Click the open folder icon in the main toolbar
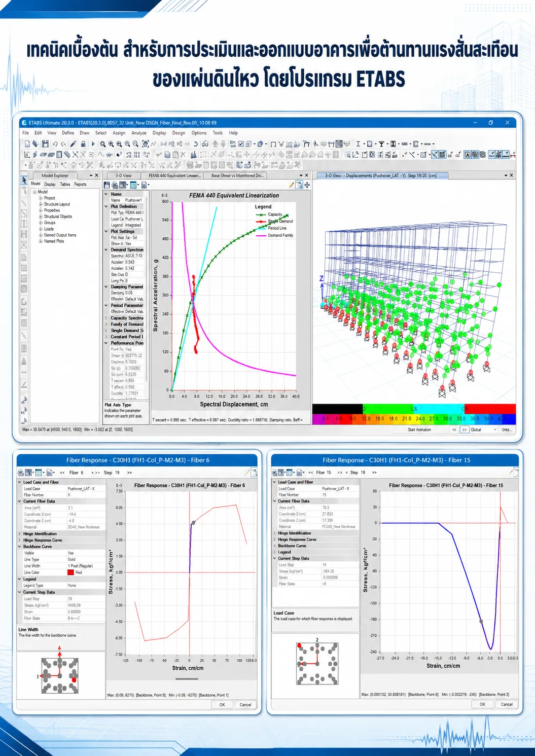The height and width of the screenshot is (756, 535). [x=35, y=144]
